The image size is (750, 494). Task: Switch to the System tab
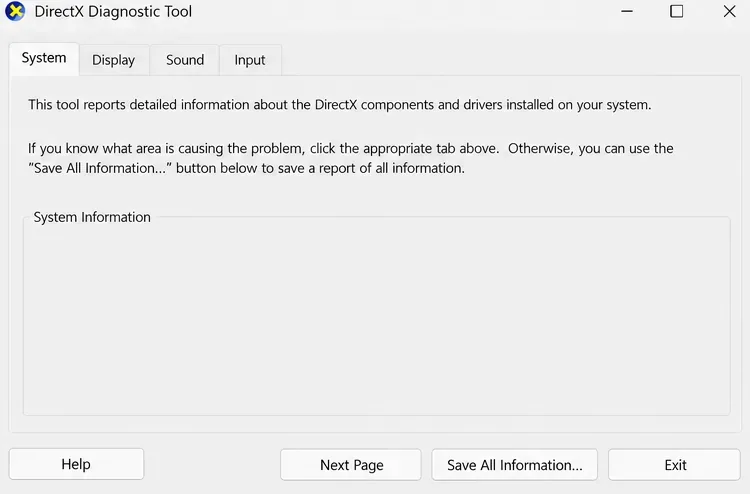tap(44, 58)
